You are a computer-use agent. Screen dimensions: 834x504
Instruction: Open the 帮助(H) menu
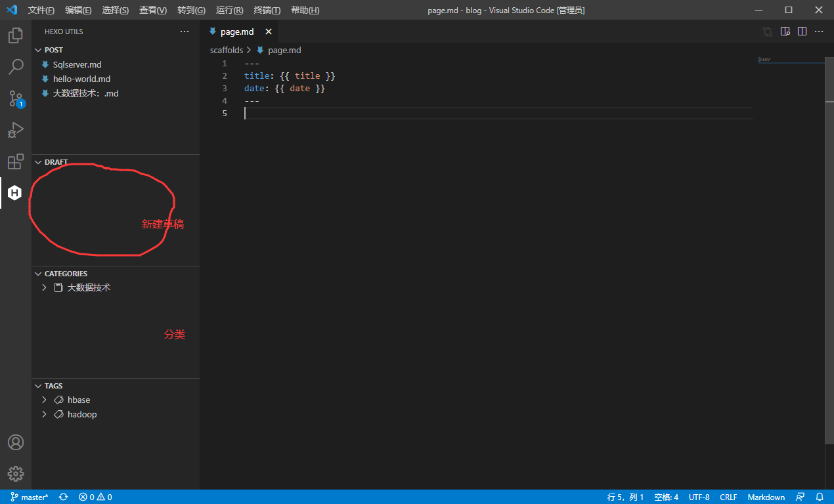(305, 10)
